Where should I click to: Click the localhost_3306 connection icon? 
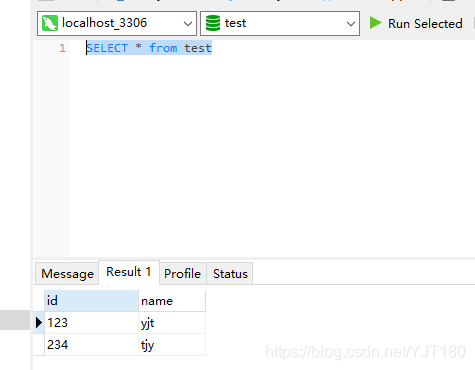[50, 23]
